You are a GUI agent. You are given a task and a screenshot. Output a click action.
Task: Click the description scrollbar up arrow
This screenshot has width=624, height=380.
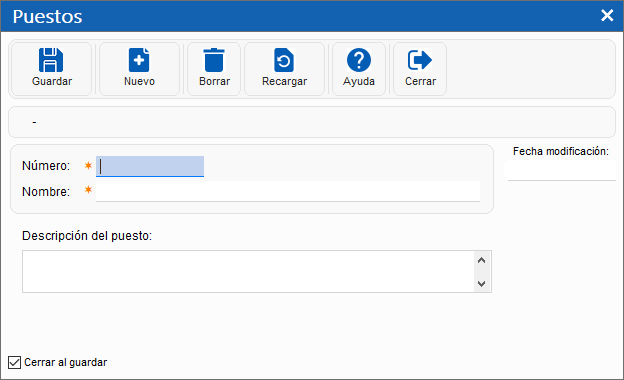tap(482, 260)
